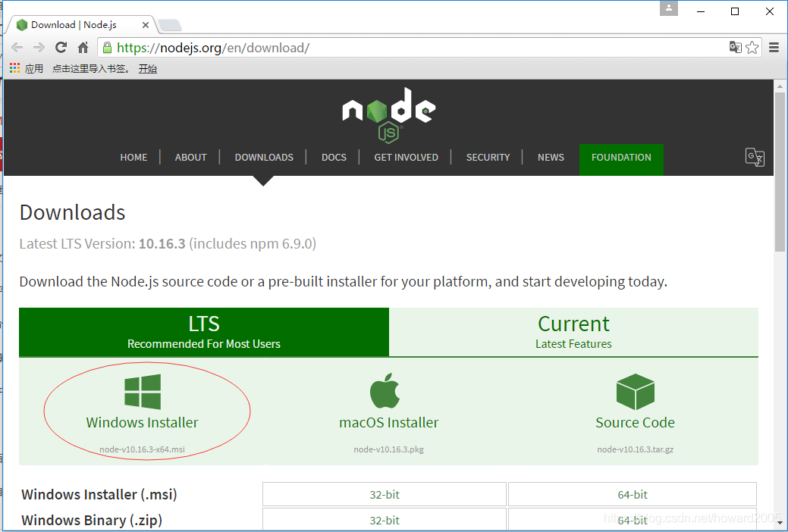Download Windows Installer (.msi) 32-bit
Image resolution: width=788 pixels, height=532 pixels.
coord(385,494)
